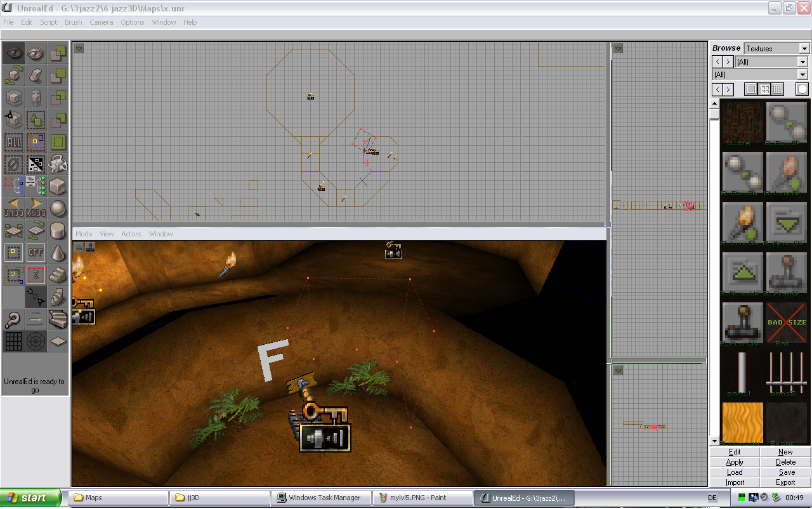This screenshot has height=509, width=812.
Task: Switch texture browser to small grid view
Action: point(778,89)
